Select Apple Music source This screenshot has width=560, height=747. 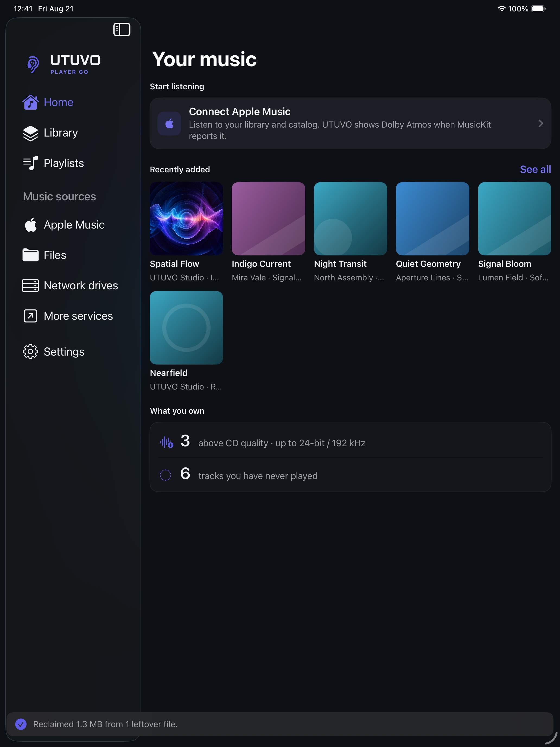coord(74,224)
